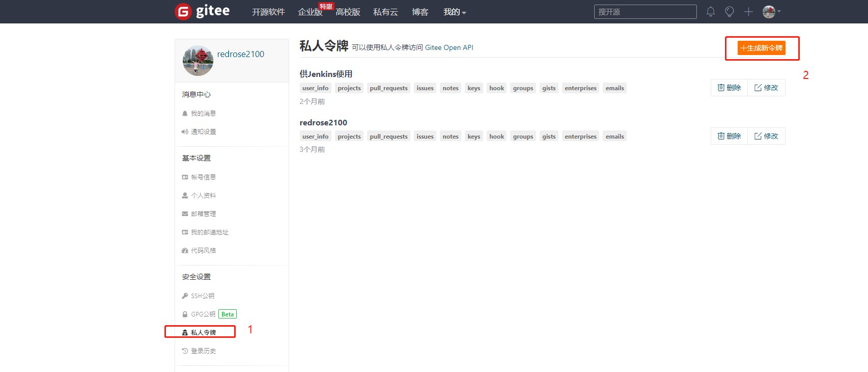Click notes tag of 供Jenkins使用 token
Viewport: 868px width, 372px height.
pyautogui.click(x=451, y=88)
